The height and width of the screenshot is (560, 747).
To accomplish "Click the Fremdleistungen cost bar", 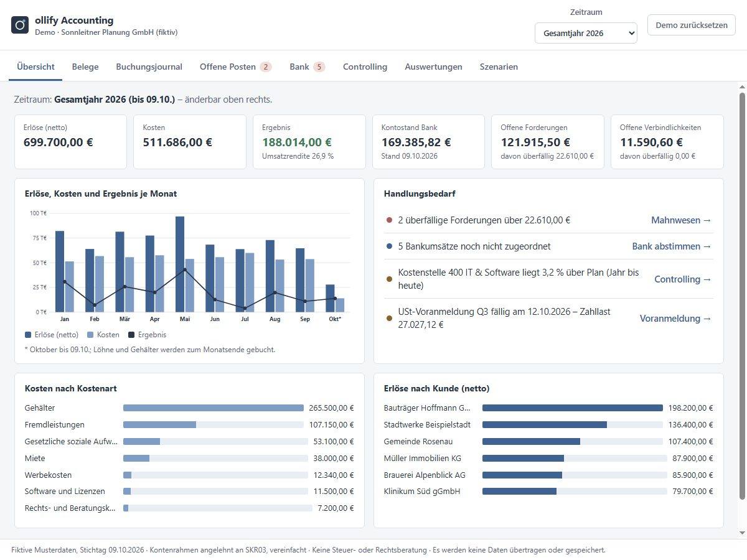I will (x=159, y=424).
